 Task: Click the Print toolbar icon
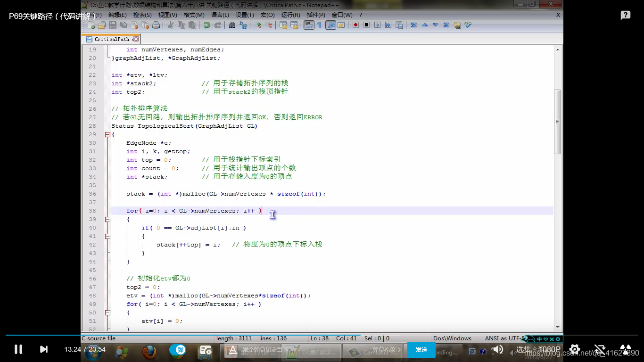pyautogui.click(x=156, y=25)
